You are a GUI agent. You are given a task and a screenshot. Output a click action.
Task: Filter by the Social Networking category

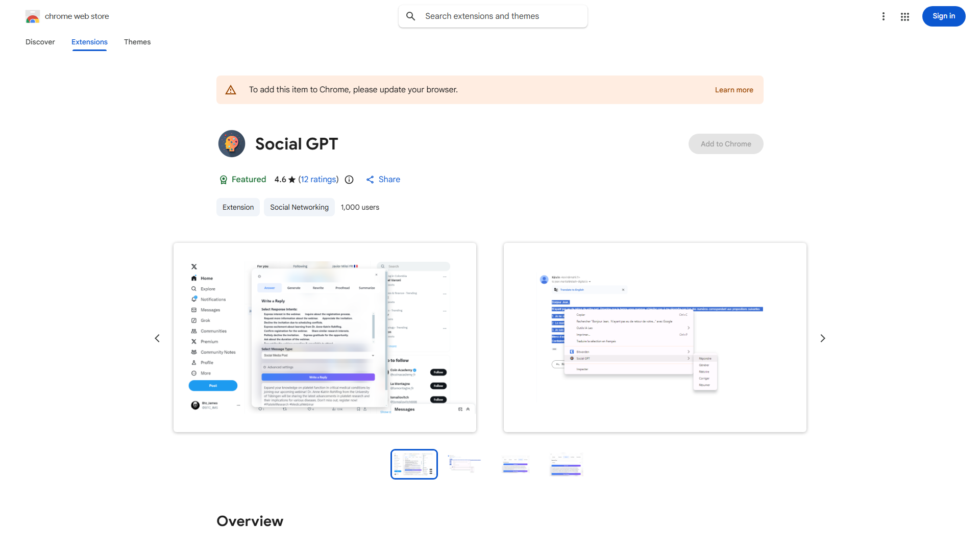299,207
